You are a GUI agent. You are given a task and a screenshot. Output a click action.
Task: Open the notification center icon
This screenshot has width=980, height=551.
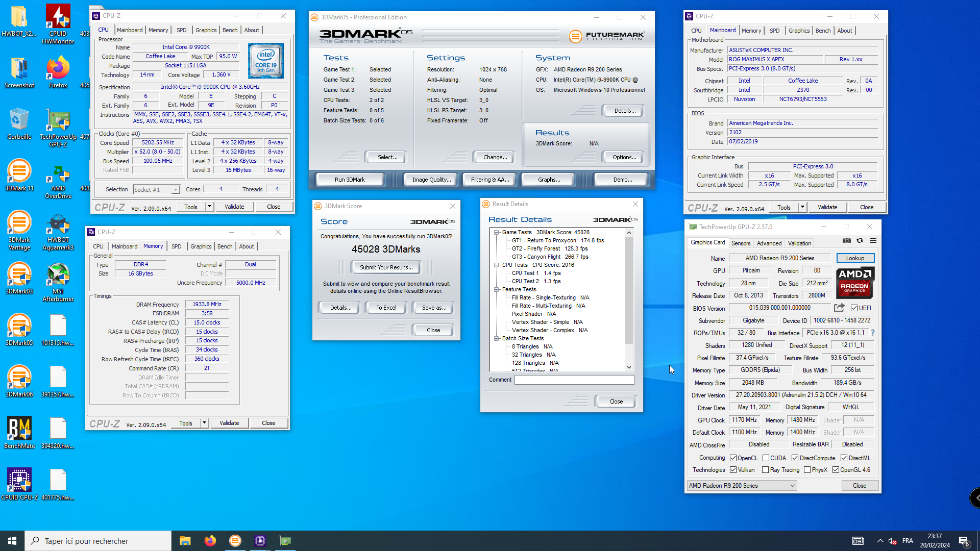coord(964,541)
